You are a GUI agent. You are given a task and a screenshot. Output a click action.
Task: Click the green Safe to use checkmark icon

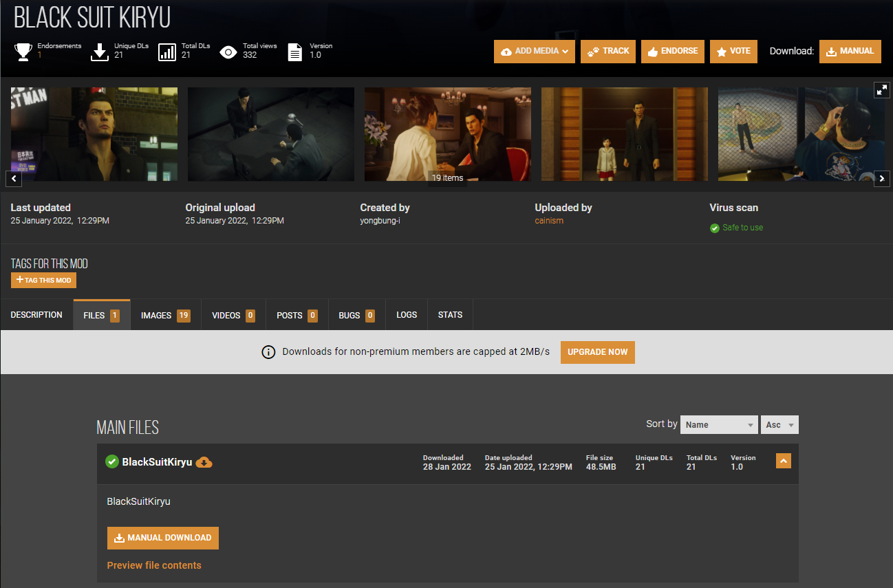coord(715,228)
